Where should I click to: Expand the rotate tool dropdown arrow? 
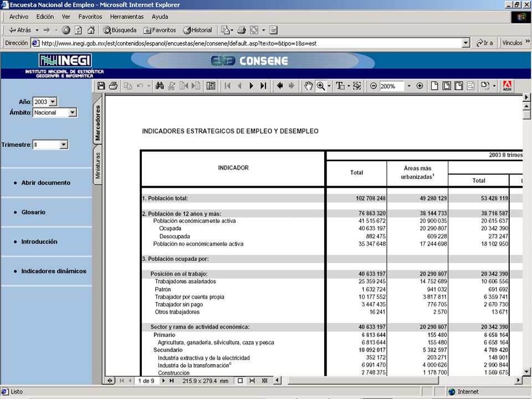[494, 86]
